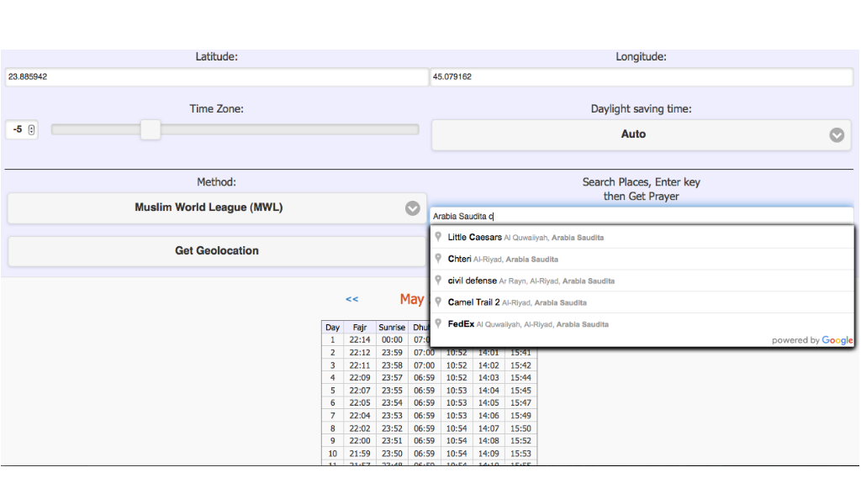Click the map pin icon beside Camel Trail 2

pyautogui.click(x=438, y=302)
